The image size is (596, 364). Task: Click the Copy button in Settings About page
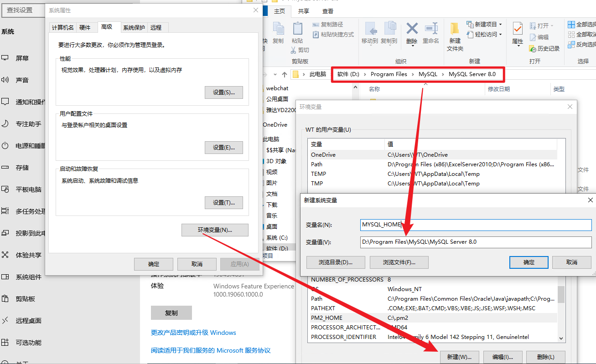click(171, 313)
